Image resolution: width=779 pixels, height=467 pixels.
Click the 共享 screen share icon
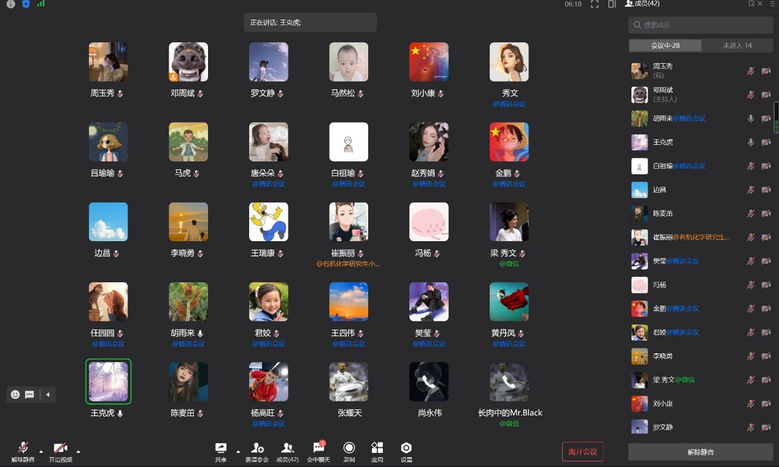(220, 449)
